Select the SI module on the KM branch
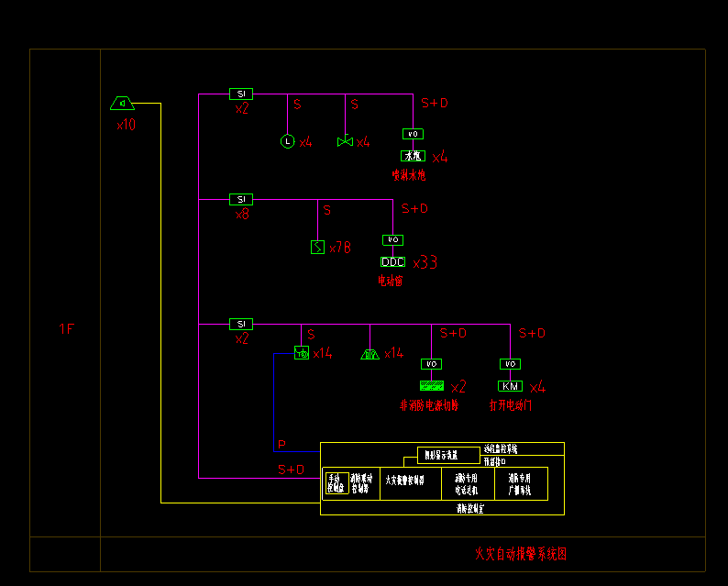 [241, 324]
